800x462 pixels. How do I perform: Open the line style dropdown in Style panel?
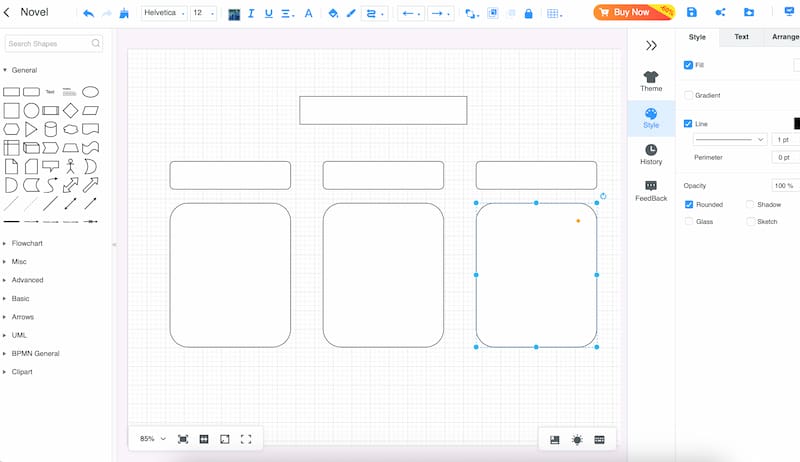pos(730,139)
